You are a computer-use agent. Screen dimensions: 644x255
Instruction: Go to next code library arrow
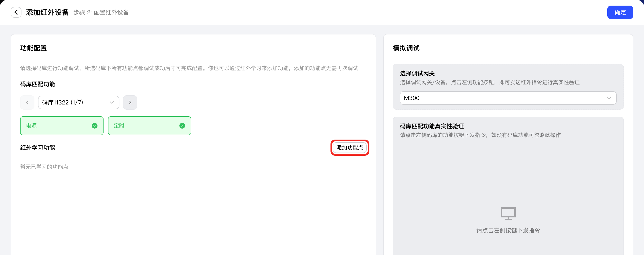130,102
